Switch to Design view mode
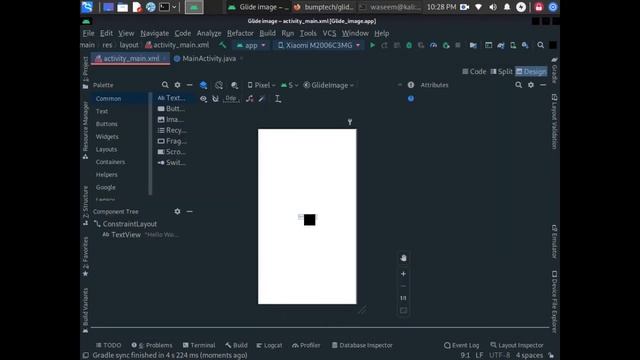640x360 pixels. (x=531, y=71)
